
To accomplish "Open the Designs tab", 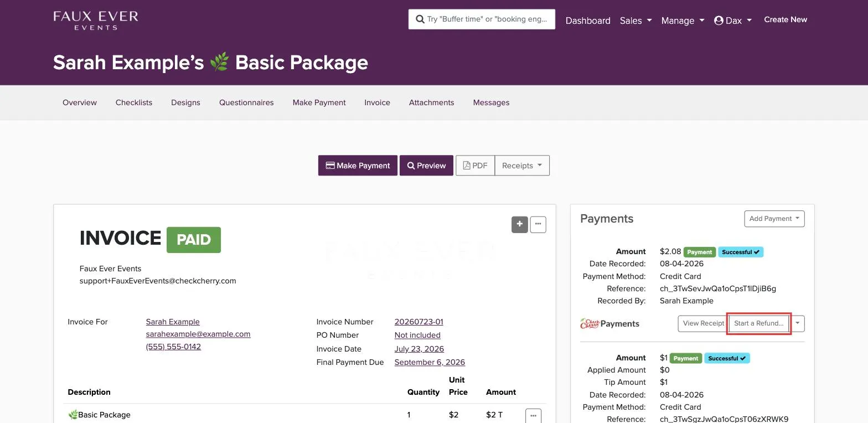I will (185, 102).
